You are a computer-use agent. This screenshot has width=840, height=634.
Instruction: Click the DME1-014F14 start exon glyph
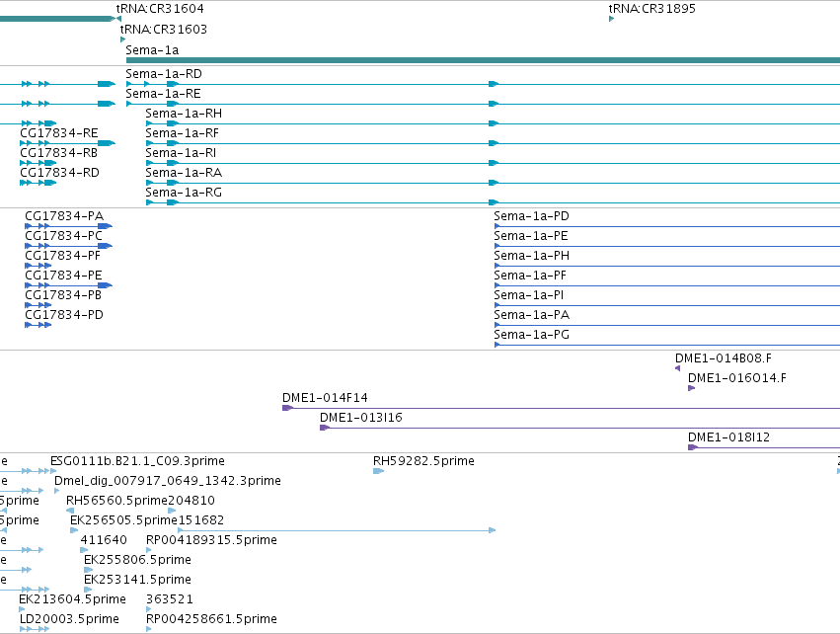(x=287, y=408)
